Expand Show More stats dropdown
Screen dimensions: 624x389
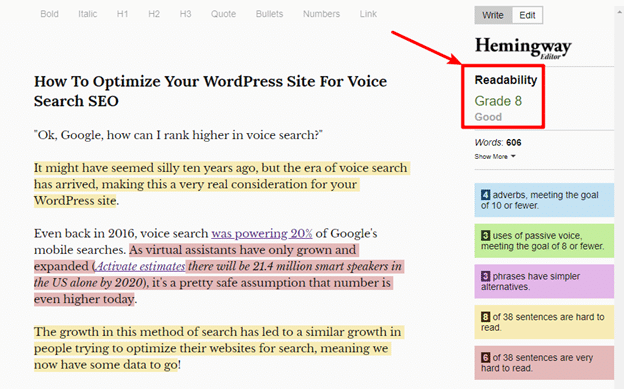click(495, 156)
